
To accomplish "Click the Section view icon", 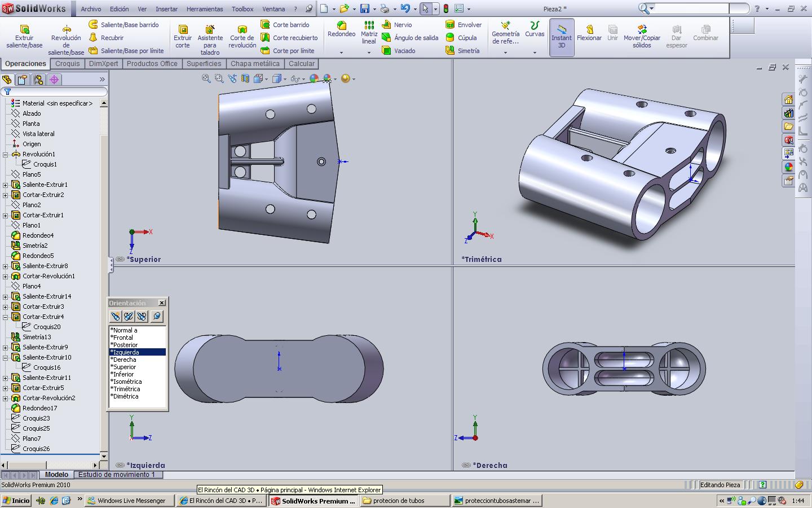I will (245, 79).
